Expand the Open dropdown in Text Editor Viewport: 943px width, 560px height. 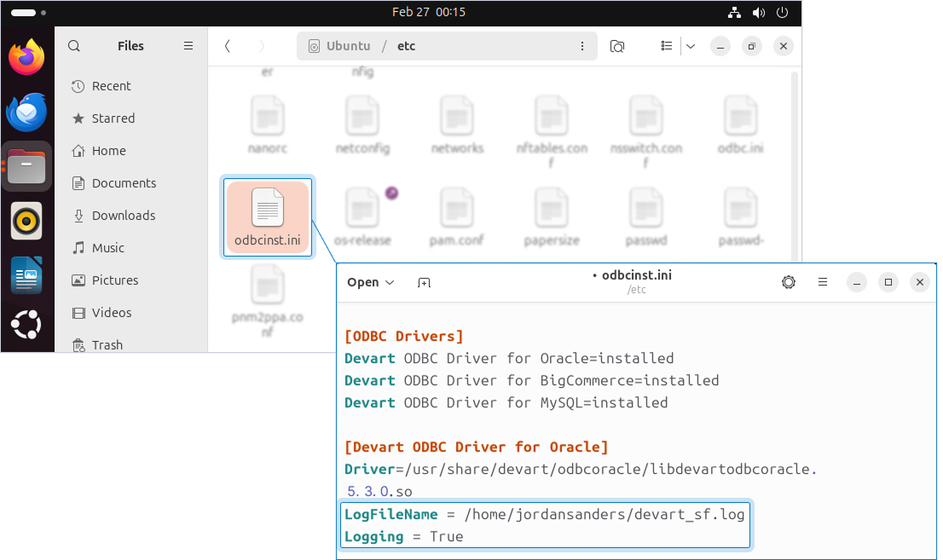(x=370, y=282)
